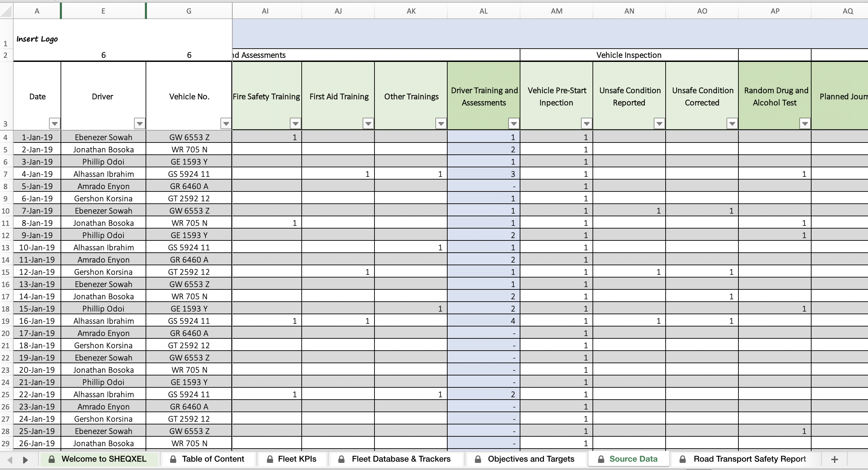This screenshot has height=470, width=868.
Task: Click vehicle GS 5924 11 in row 19
Action: [189, 321]
